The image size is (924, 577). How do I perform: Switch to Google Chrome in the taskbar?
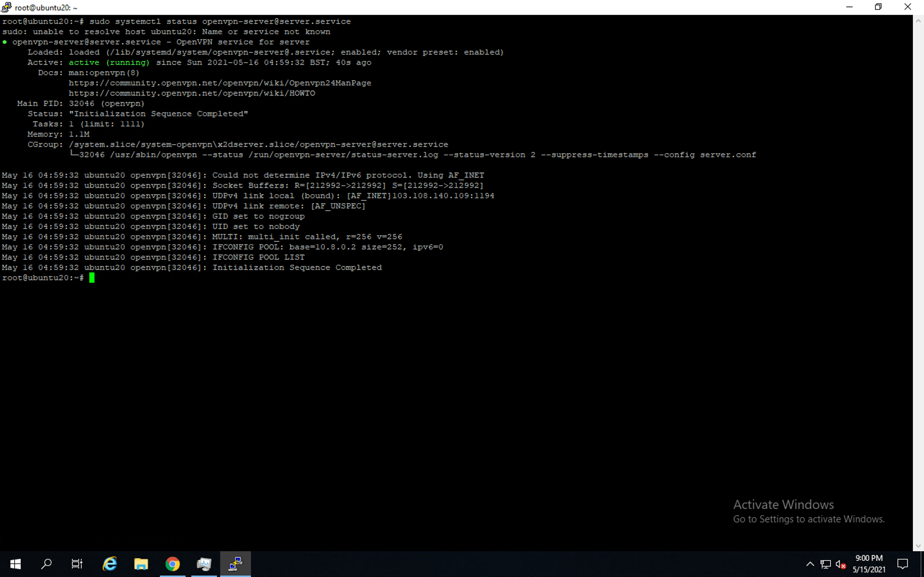[173, 564]
